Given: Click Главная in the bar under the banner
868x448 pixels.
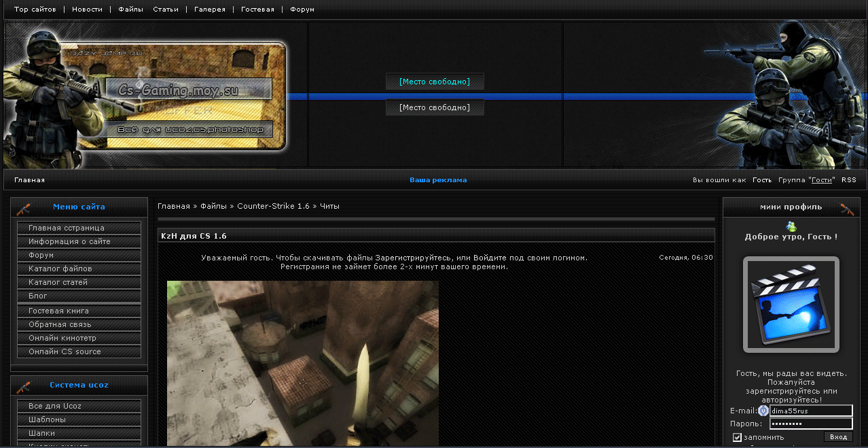Looking at the screenshot, I should pos(29,180).
